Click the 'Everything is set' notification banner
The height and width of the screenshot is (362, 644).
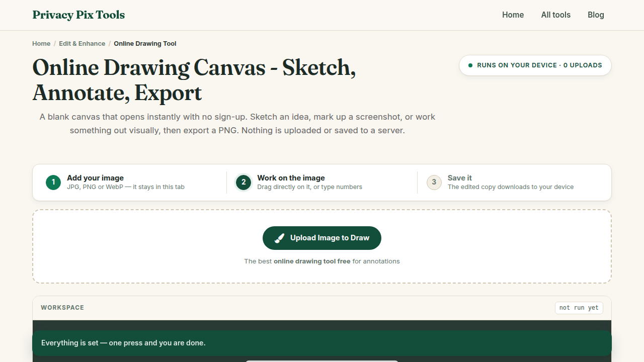322,343
